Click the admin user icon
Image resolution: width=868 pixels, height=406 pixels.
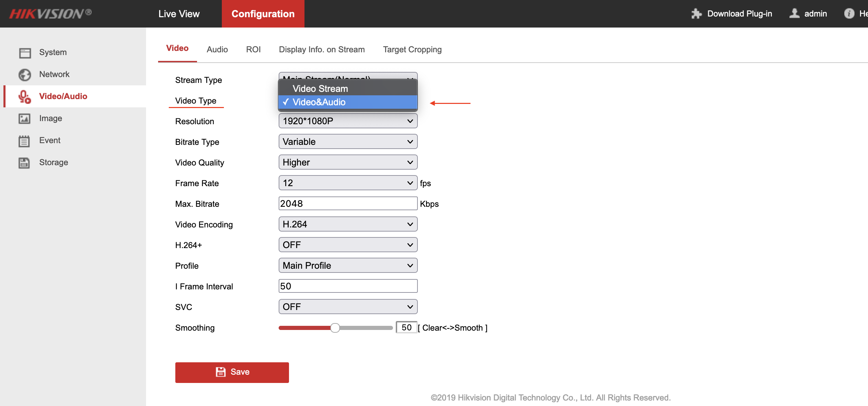point(794,14)
